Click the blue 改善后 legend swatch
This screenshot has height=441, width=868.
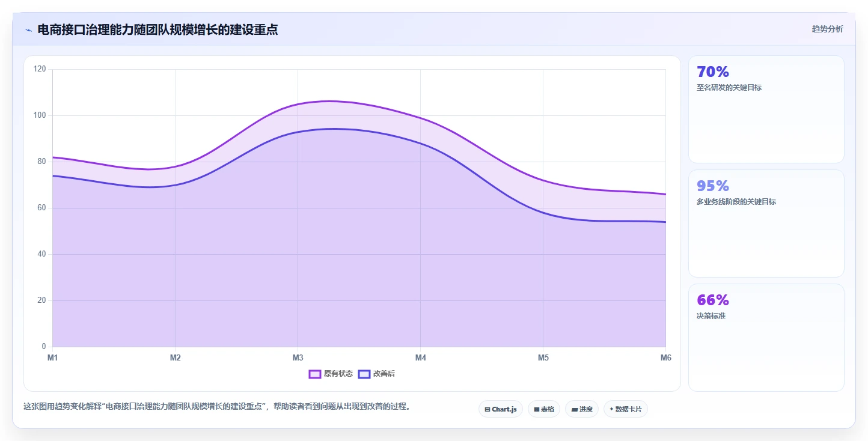(364, 374)
